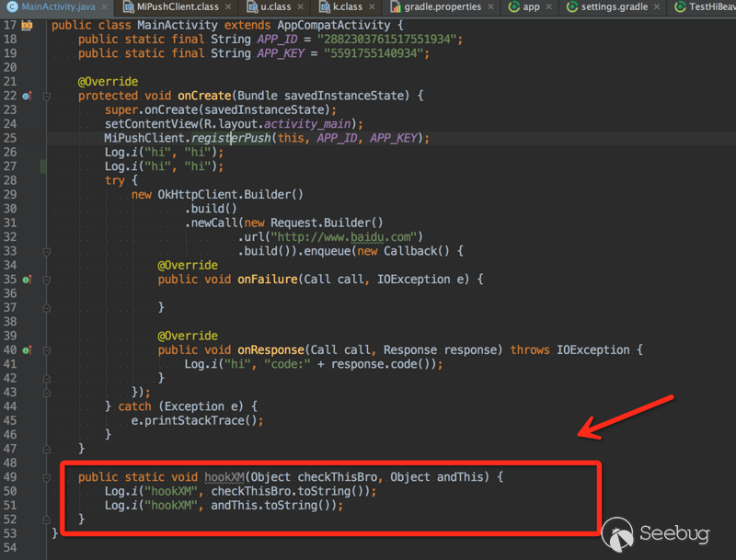Collapse the onCreate method fold at line 22
The image size is (736, 560).
coord(47,97)
